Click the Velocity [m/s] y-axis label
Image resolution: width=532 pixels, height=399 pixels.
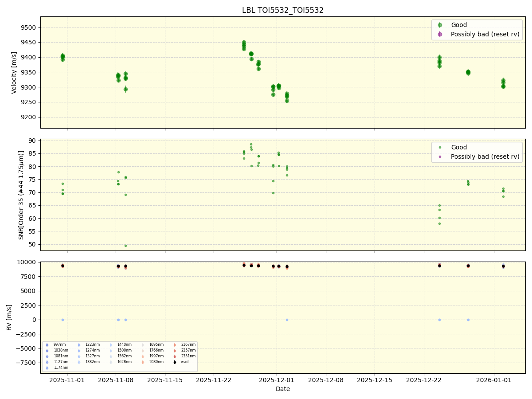coord(14,72)
